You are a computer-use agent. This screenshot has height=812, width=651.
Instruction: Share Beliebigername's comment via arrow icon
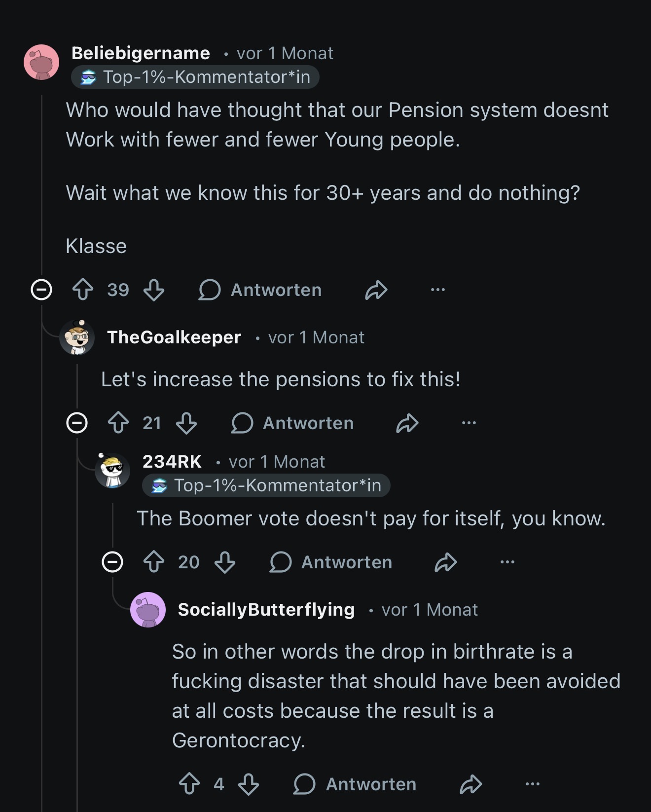tap(376, 290)
